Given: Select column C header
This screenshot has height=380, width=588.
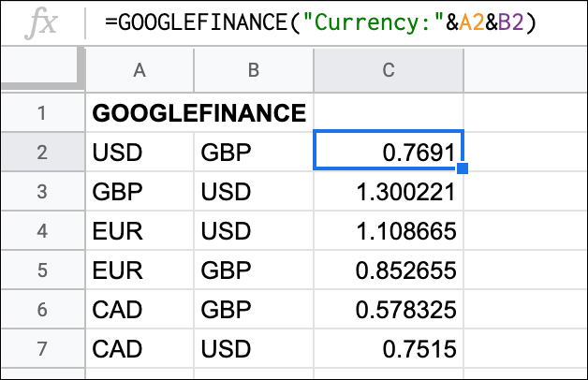Looking at the screenshot, I should tap(389, 70).
